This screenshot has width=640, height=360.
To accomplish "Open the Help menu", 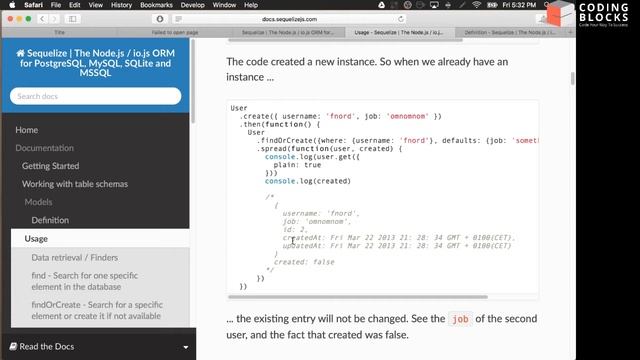I will coord(251,5).
